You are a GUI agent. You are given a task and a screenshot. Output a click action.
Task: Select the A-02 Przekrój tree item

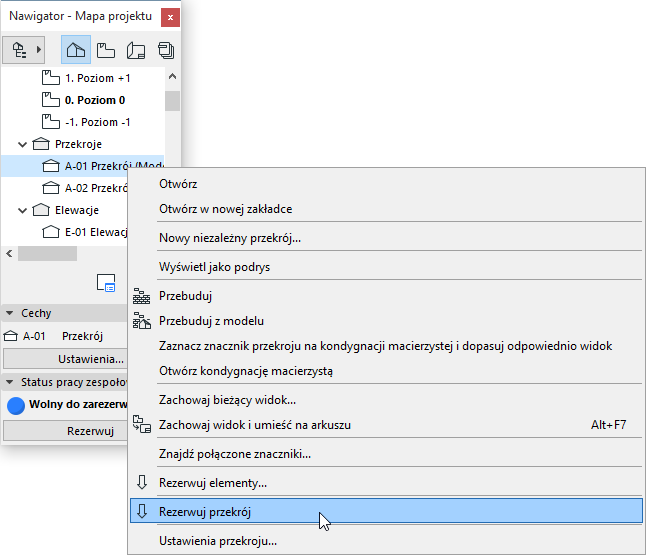(96, 188)
